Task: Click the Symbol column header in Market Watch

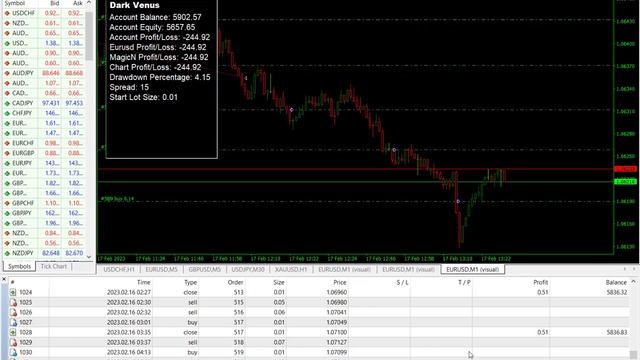Action: [15, 3]
